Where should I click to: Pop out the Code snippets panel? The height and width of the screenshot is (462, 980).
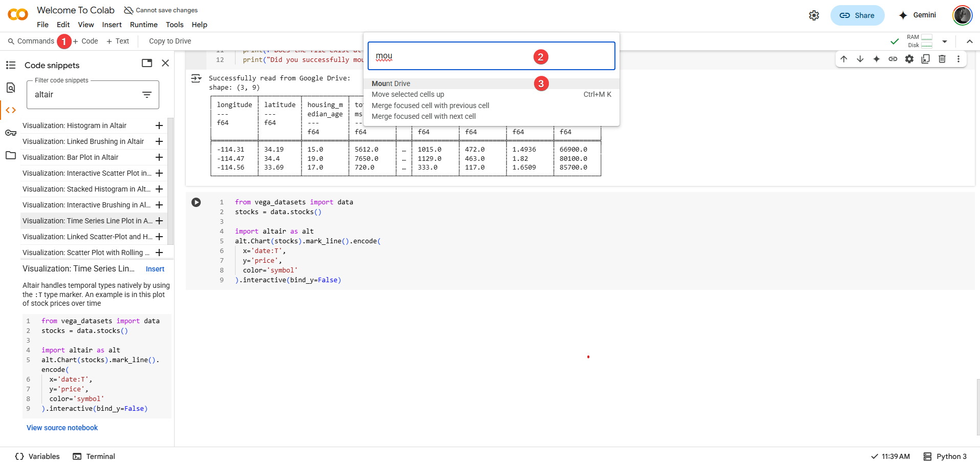pyautogui.click(x=147, y=63)
